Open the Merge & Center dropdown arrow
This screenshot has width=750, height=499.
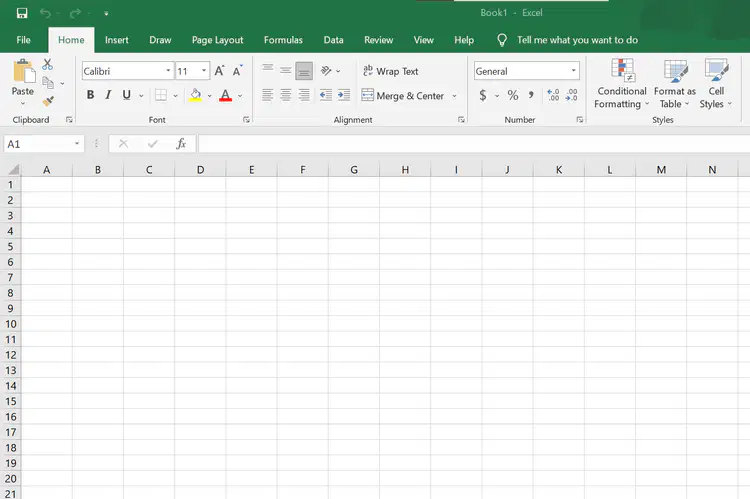454,96
